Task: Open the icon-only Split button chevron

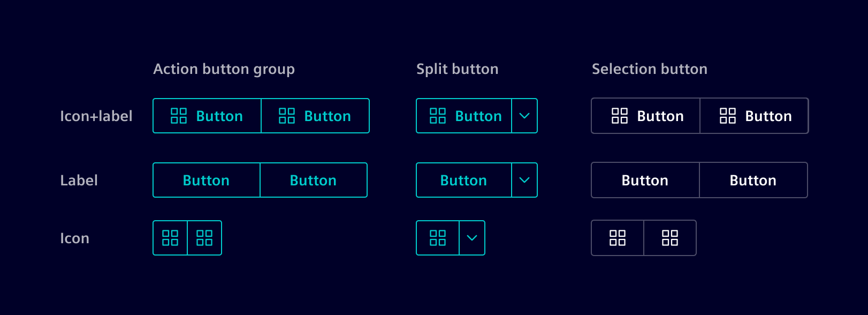Action: click(x=471, y=238)
